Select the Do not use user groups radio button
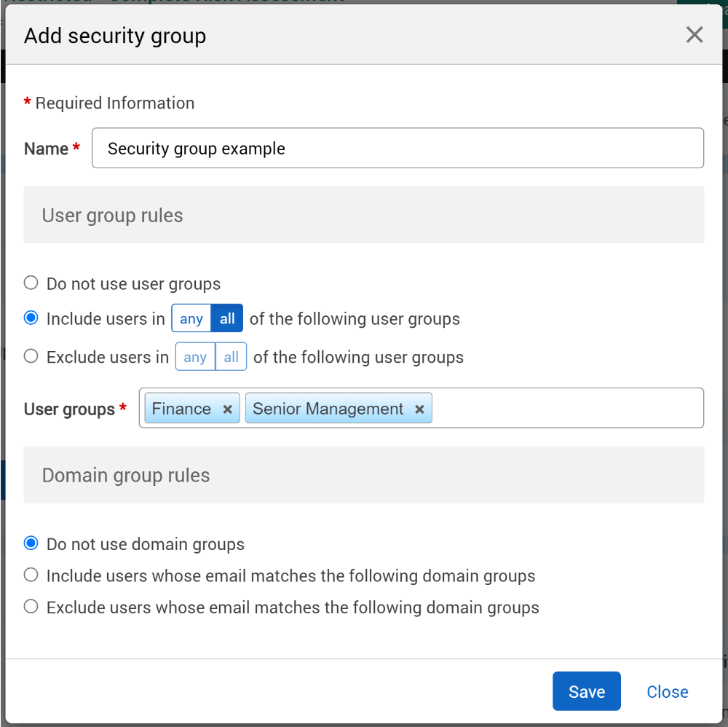 pos(31,283)
